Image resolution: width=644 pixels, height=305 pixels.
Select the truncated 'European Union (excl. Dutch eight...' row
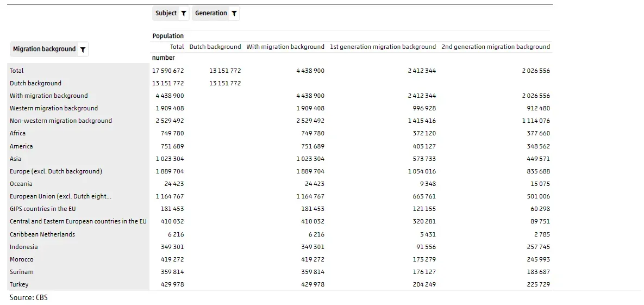[60, 196]
